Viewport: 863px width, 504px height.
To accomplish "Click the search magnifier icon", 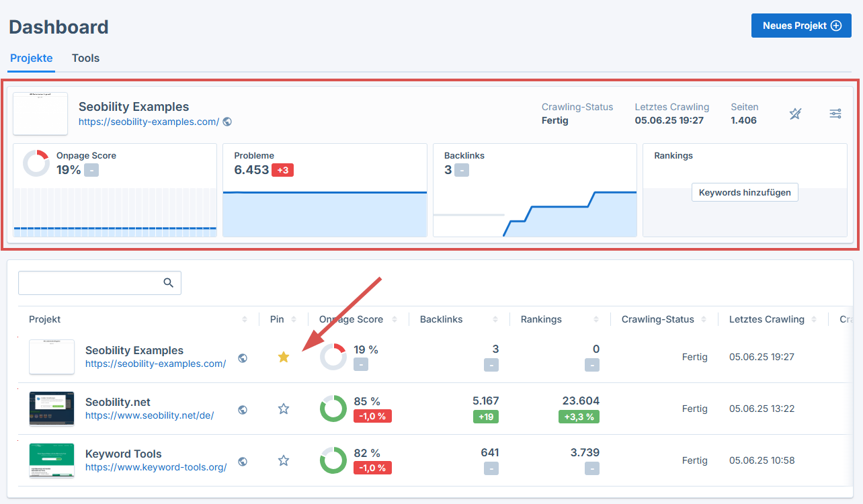I will 169,283.
